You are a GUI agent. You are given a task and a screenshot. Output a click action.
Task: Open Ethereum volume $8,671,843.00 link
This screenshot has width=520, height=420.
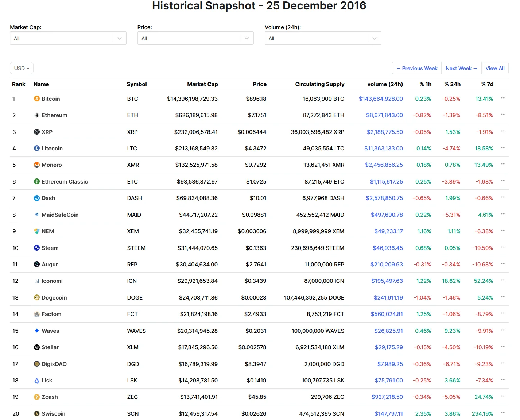point(384,115)
